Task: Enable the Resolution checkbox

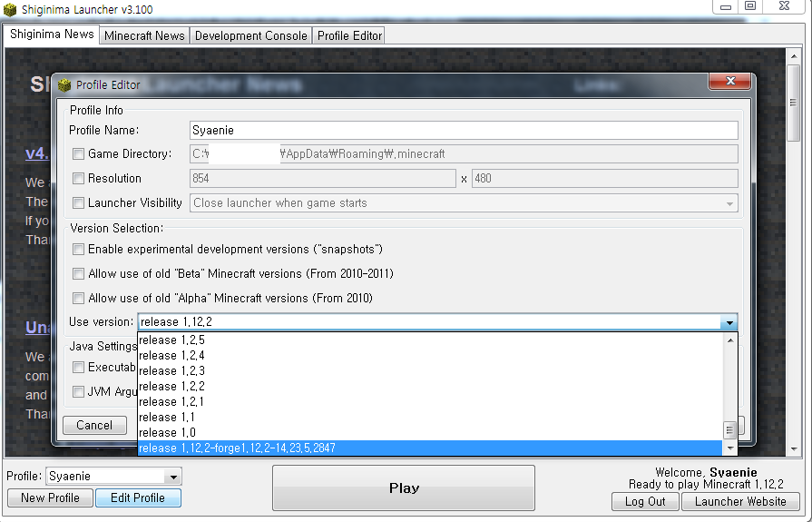Action: (x=78, y=178)
